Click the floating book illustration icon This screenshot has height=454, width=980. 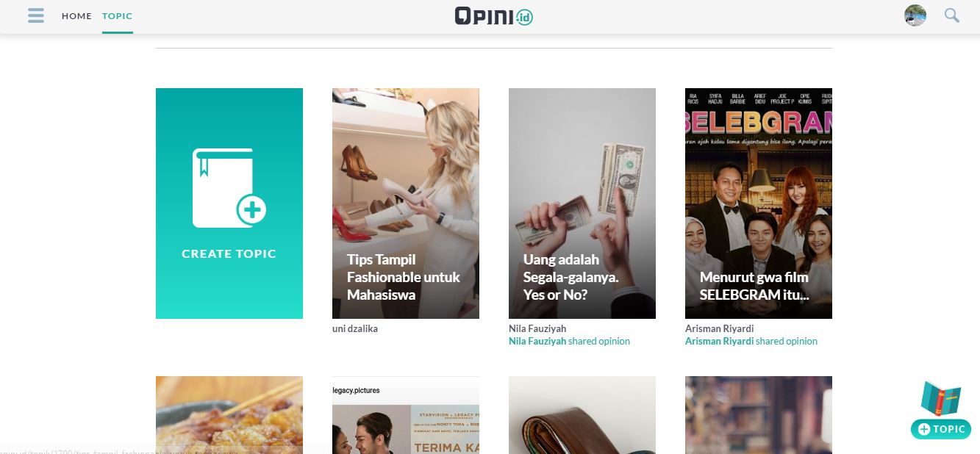941,399
